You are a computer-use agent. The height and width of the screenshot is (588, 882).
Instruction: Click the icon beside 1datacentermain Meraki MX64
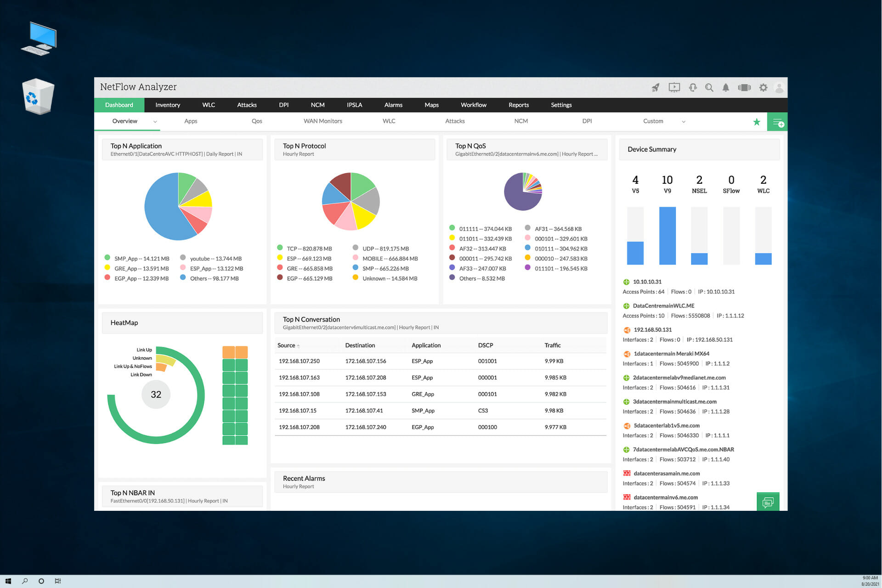pos(627,354)
